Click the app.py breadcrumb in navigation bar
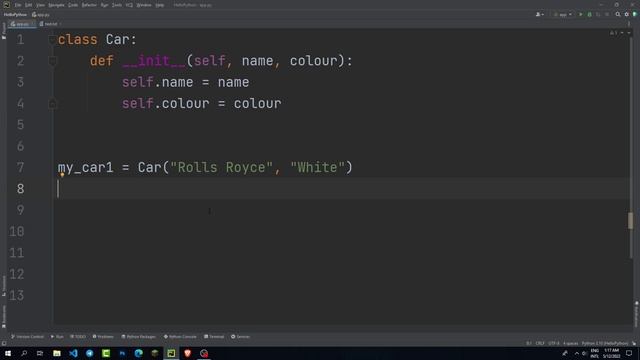 [41, 14]
